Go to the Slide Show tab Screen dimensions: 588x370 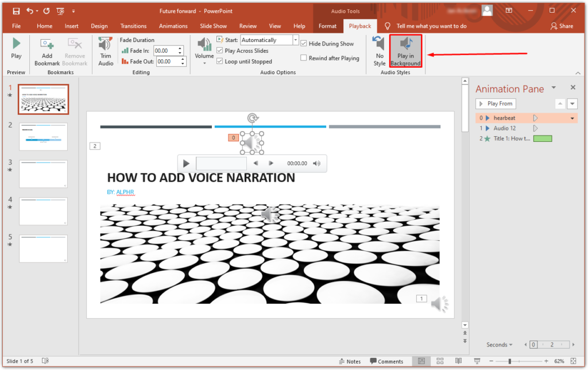[x=214, y=26]
